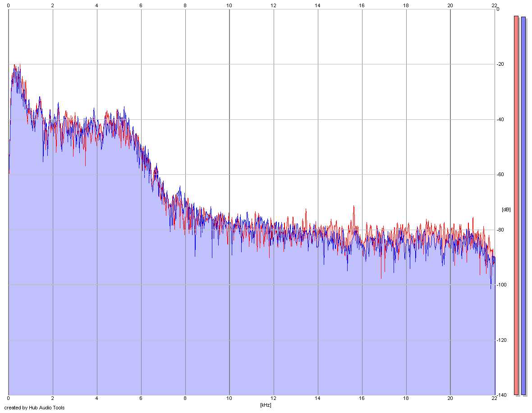Click the 0 dB label at the chart corner
Image resolution: width=532 pixels, height=413 pixels.
tap(498, 9)
